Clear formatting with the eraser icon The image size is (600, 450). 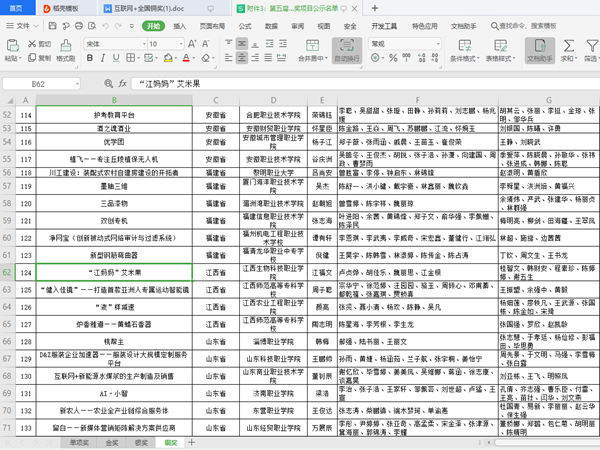click(206, 58)
